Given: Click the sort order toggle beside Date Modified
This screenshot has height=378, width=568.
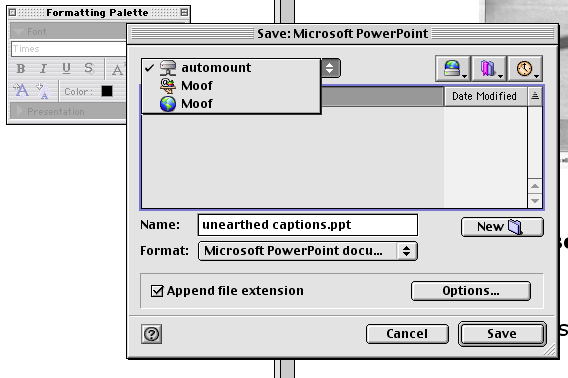Looking at the screenshot, I should click(535, 96).
